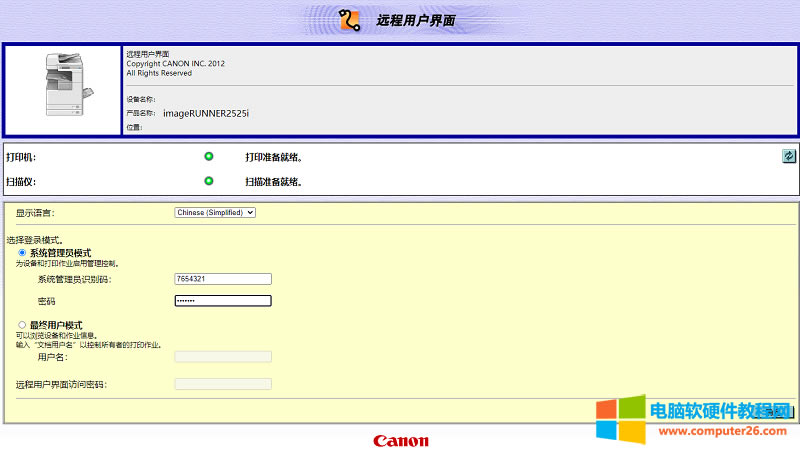Image resolution: width=800 pixels, height=451 pixels.
Task: Click the 扫描仪 label
Action: tap(21, 182)
